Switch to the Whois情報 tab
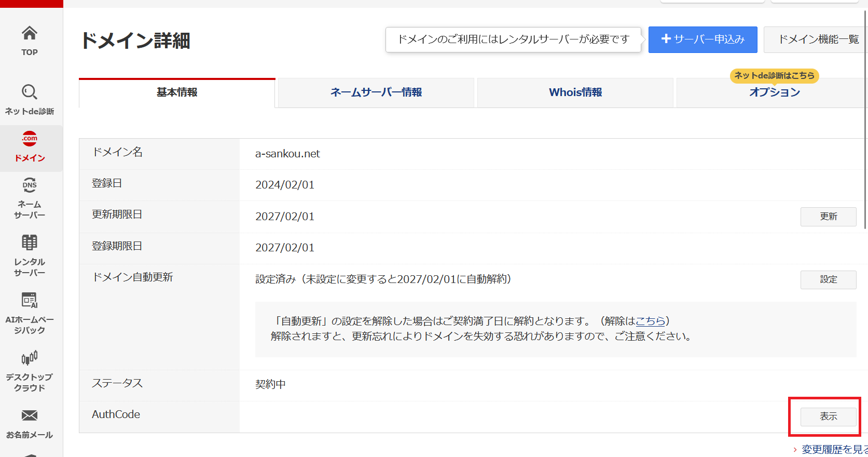 [575, 92]
